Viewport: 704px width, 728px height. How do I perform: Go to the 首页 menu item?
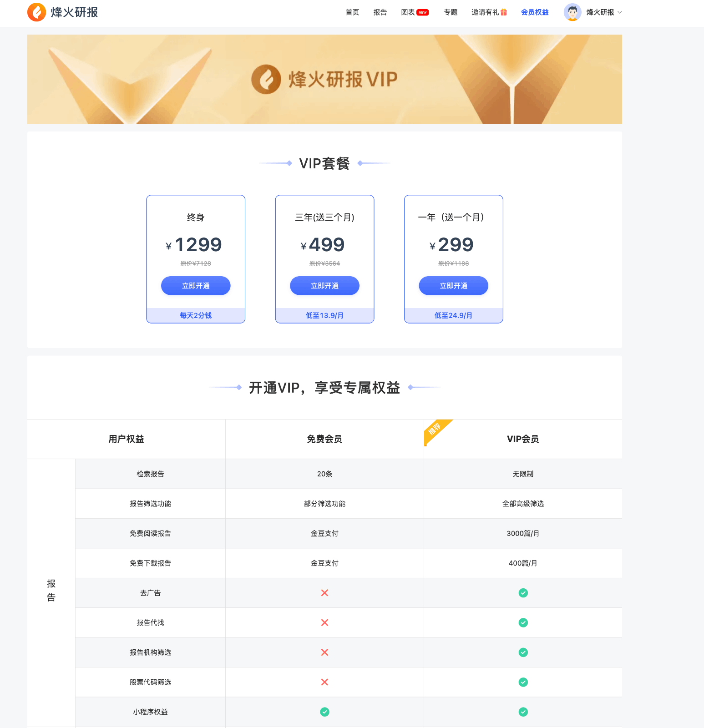pyautogui.click(x=352, y=12)
